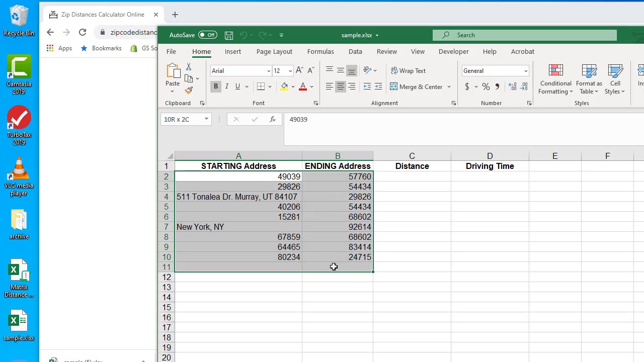
Task: Open the Recycle Bin desktop icon
Action: pyautogui.click(x=19, y=21)
